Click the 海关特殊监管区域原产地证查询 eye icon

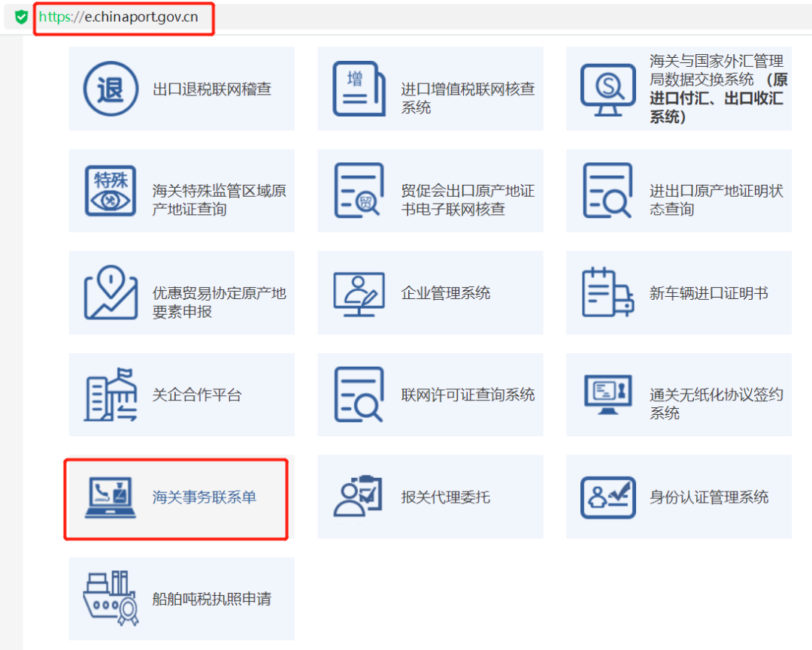(110, 190)
